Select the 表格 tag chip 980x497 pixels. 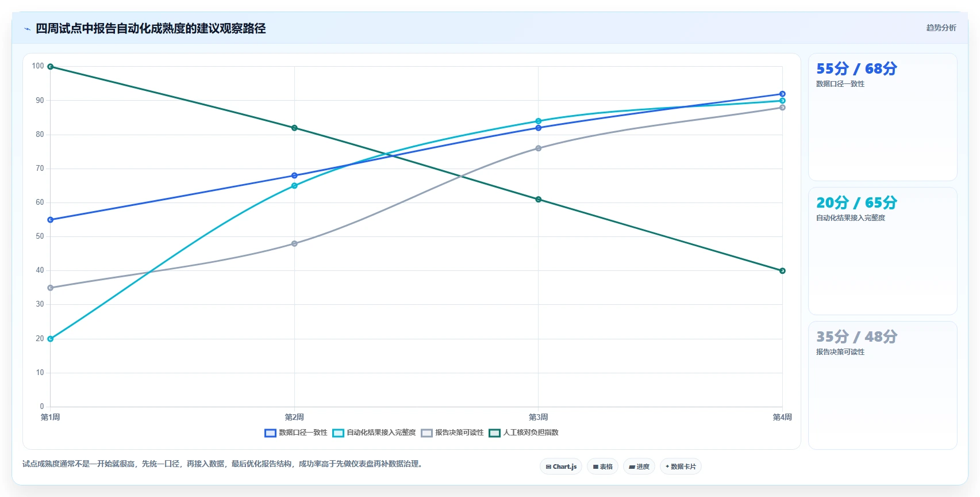[602, 467]
